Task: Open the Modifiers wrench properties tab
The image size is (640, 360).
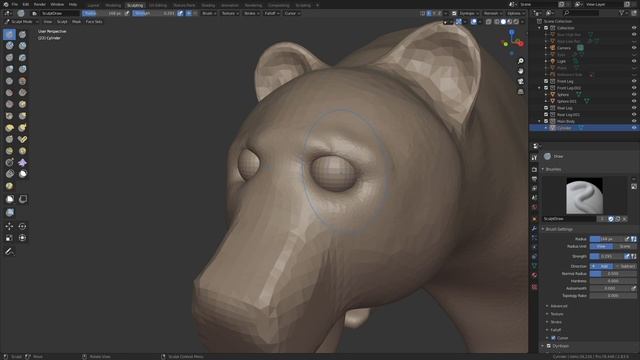Action: (534, 228)
